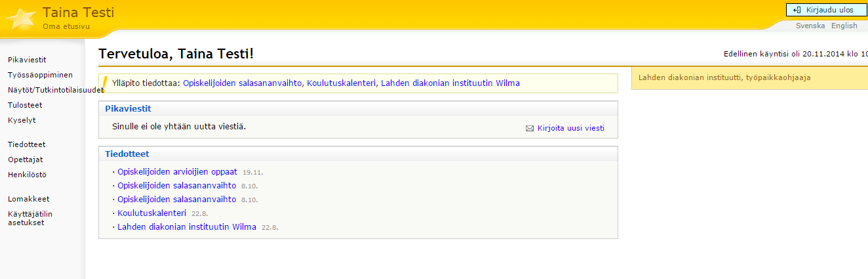Click the Wilma star logo icon
868x279 pixels.
(x=21, y=19)
